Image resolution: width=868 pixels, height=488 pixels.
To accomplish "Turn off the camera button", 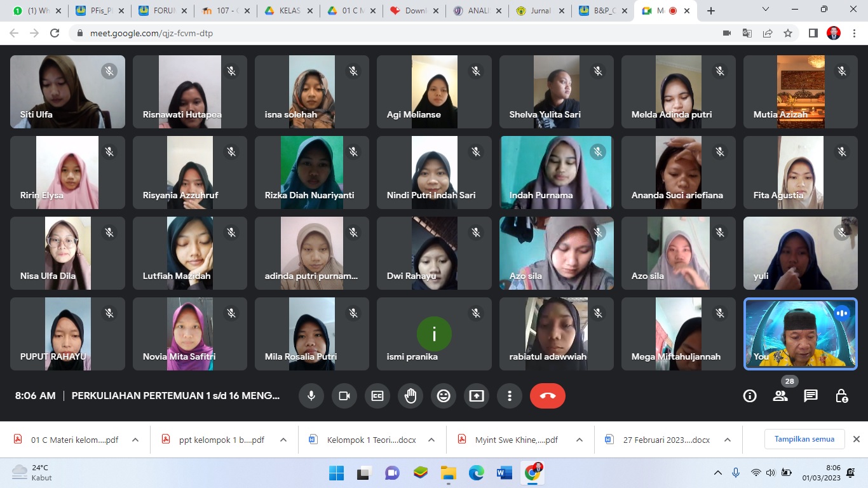I will [x=344, y=396].
